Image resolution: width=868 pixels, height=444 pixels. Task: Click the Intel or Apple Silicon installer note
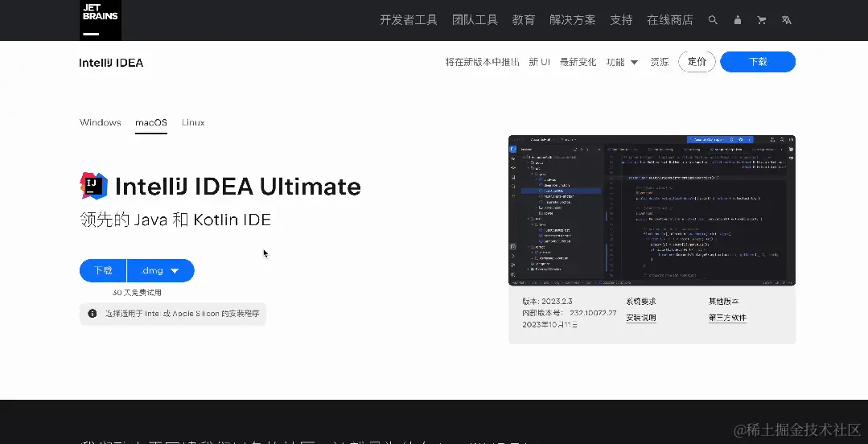click(173, 314)
